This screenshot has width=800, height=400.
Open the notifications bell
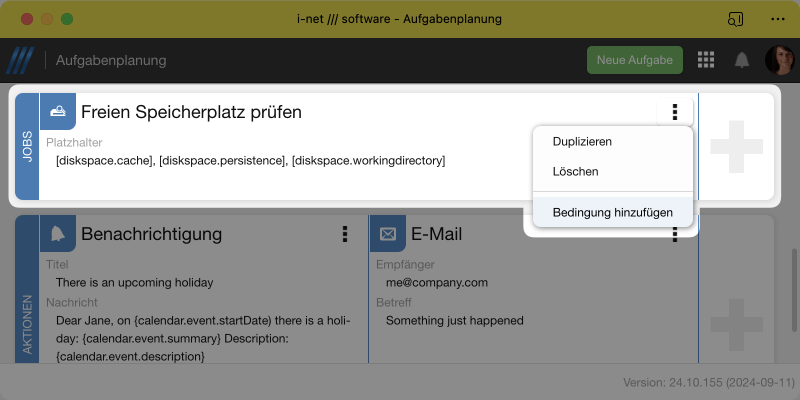[x=742, y=60]
